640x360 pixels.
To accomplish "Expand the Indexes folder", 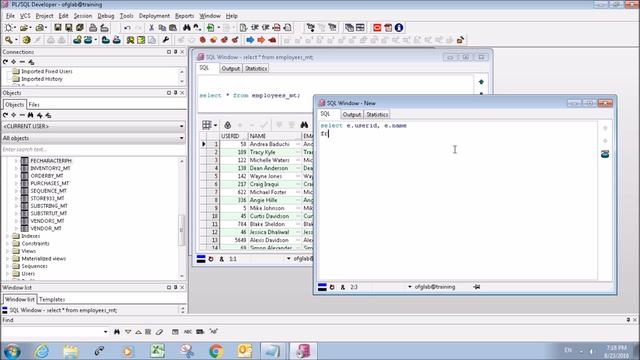I will pos(8,236).
